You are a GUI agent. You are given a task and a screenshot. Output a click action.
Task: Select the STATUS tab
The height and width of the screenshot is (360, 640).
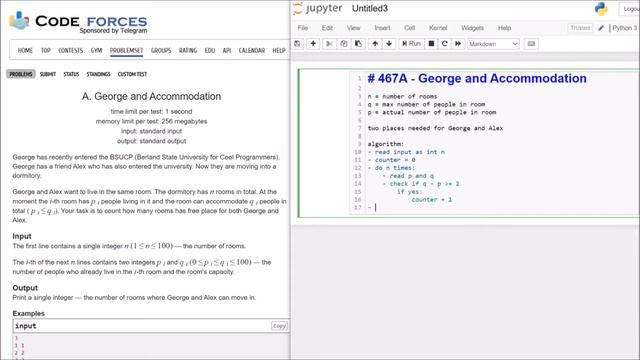pyautogui.click(x=71, y=74)
